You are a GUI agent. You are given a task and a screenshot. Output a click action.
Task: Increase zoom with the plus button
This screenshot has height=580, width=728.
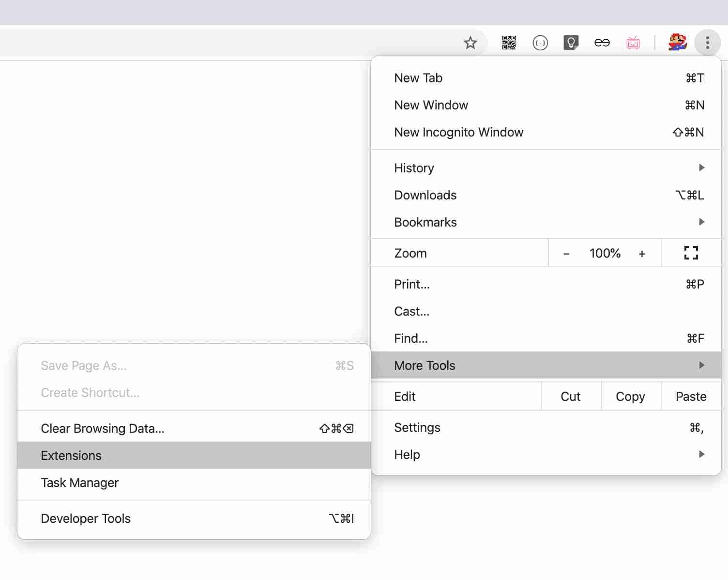pyautogui.click(x=642, y=253)
